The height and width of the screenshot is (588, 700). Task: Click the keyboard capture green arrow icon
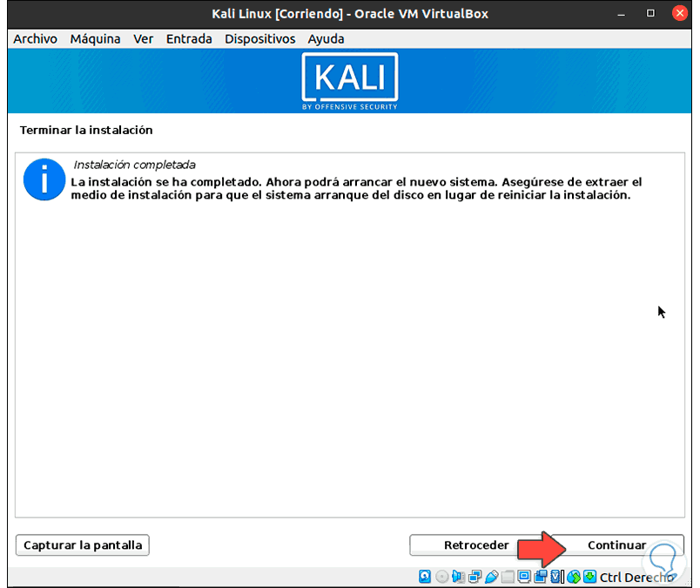point(589,577)
